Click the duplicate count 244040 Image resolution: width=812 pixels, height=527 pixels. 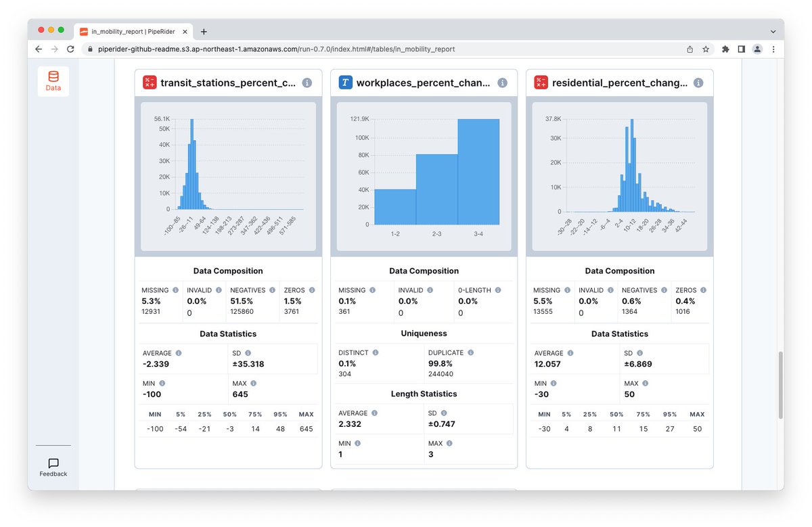pyautogui.click(x=441, y=374)
